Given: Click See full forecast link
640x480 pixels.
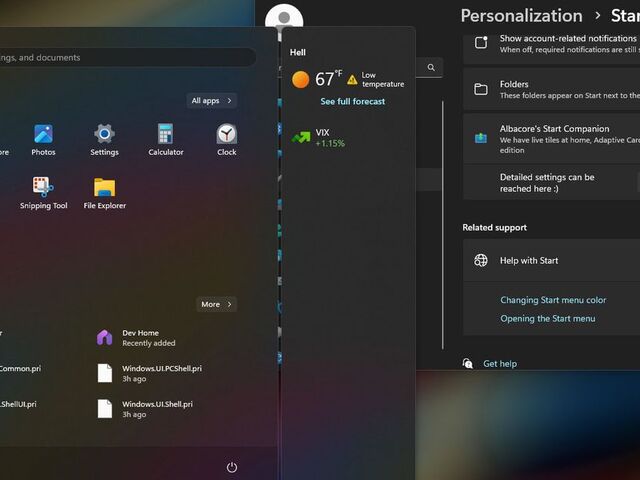Looking at the screenshot, I should pyautogui.click(x=353, y=101).
